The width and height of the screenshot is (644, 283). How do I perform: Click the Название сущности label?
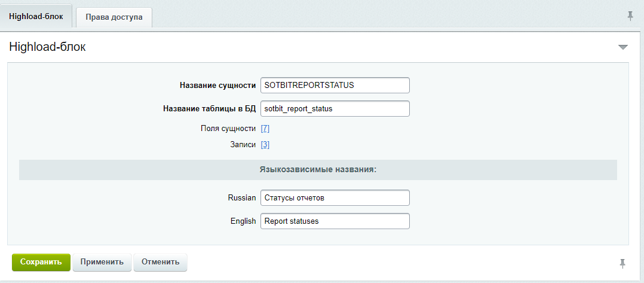217,85
